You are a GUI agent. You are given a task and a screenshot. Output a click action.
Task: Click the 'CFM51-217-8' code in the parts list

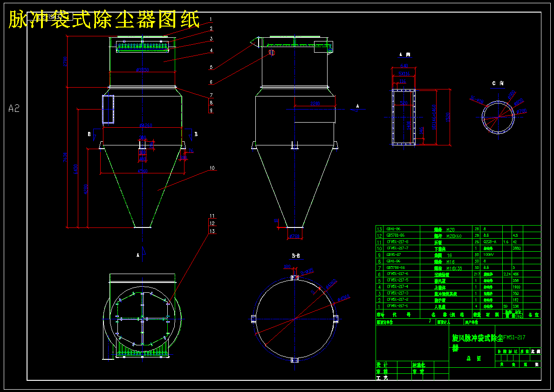[x=397, y=242]
